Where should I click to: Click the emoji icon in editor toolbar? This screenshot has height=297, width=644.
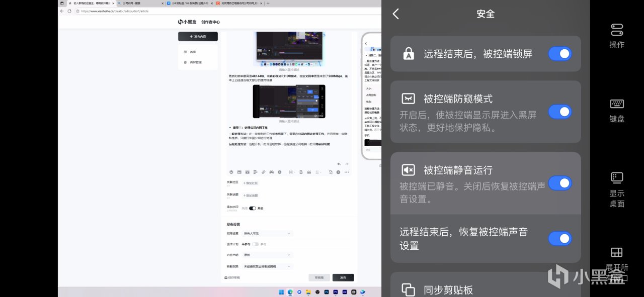click(x=231, y=172)
